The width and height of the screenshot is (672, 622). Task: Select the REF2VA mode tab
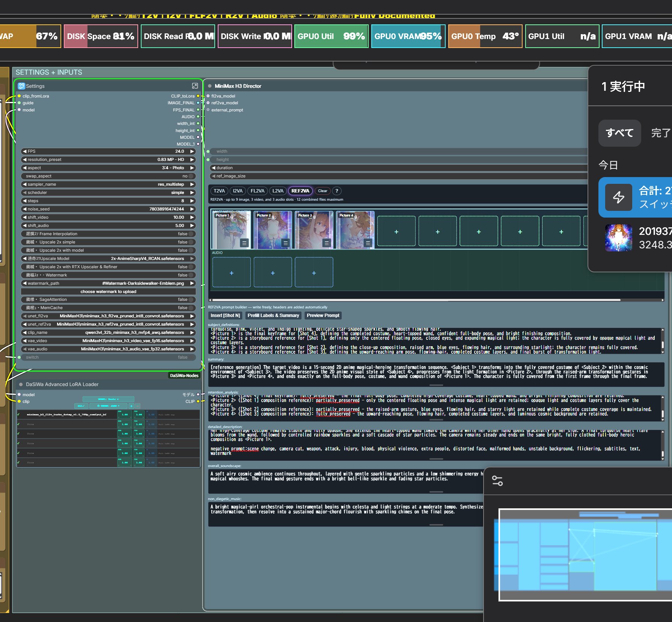300,191
